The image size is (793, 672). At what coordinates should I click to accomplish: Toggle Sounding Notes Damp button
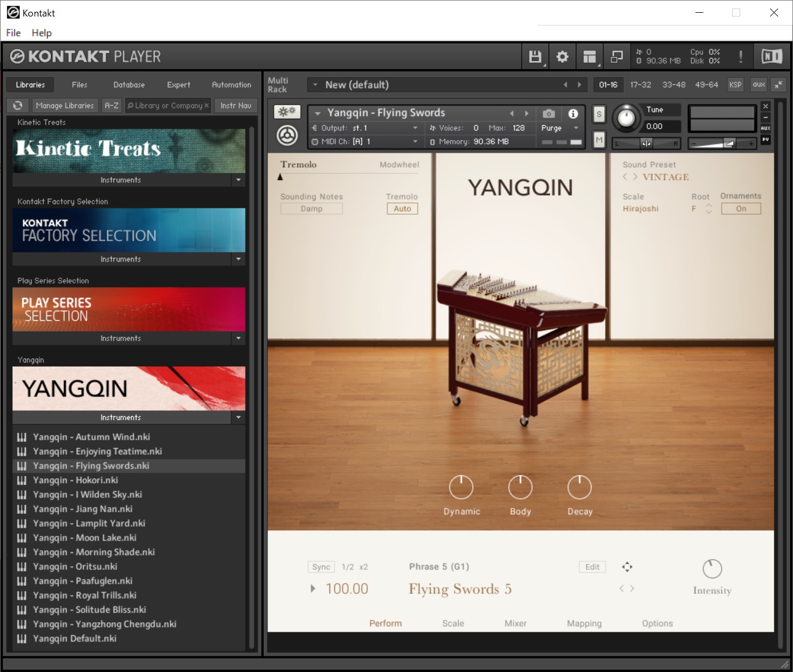[311, 209]
